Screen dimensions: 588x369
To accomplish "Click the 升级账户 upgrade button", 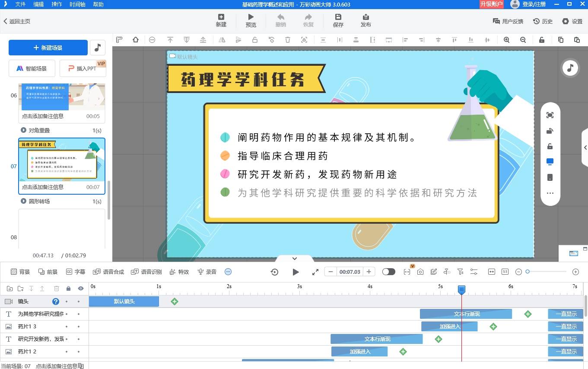I will point(491,4).
